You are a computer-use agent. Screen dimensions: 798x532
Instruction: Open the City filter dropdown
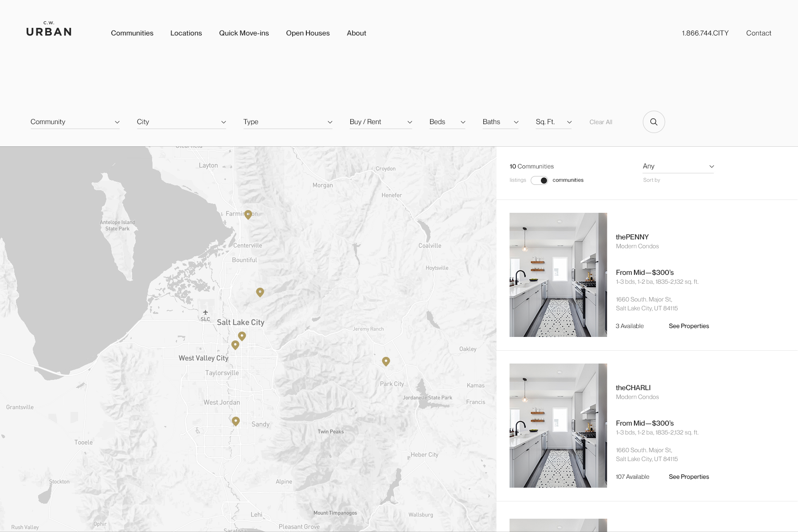click(x=181, y=122)
